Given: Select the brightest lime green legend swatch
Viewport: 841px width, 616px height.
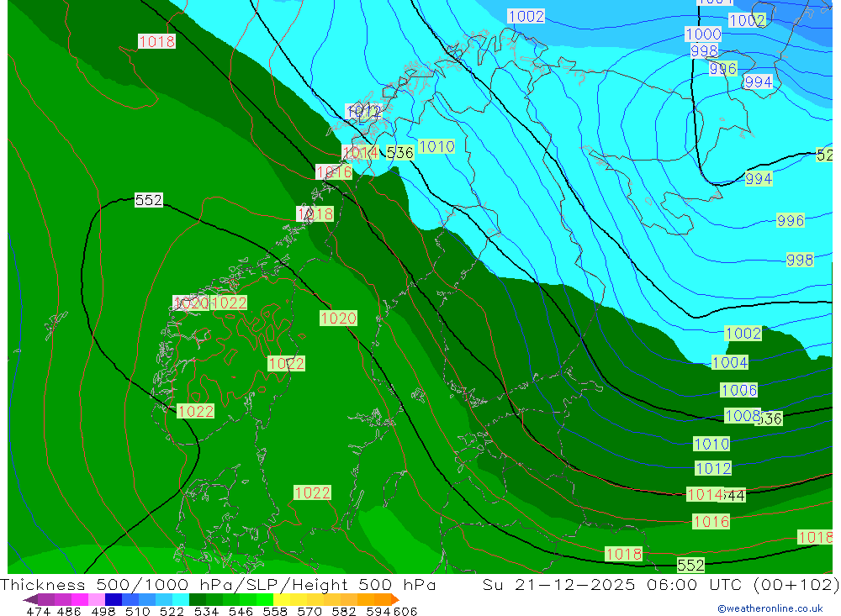Looking at the screenshot, I should (x=265, y=599).
